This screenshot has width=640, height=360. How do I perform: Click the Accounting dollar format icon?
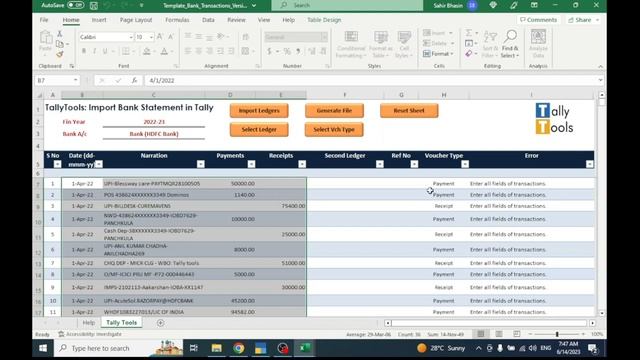tap(269, 51)
